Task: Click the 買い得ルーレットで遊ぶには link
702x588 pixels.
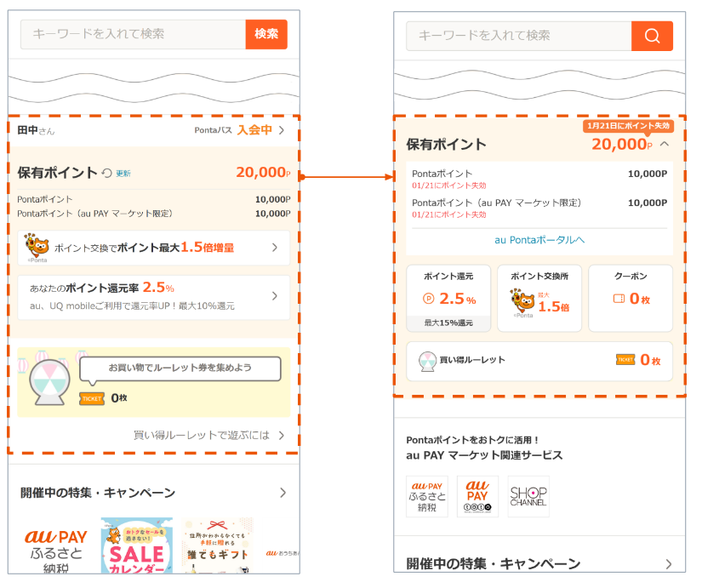Action: coord(208,435)
